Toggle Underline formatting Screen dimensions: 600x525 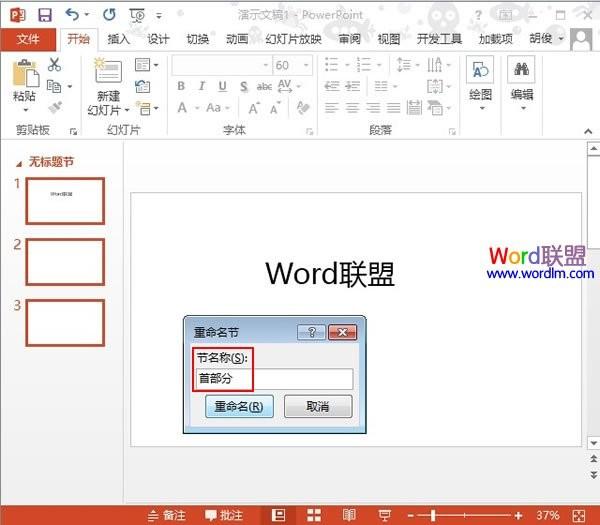(x=222, y=86)
